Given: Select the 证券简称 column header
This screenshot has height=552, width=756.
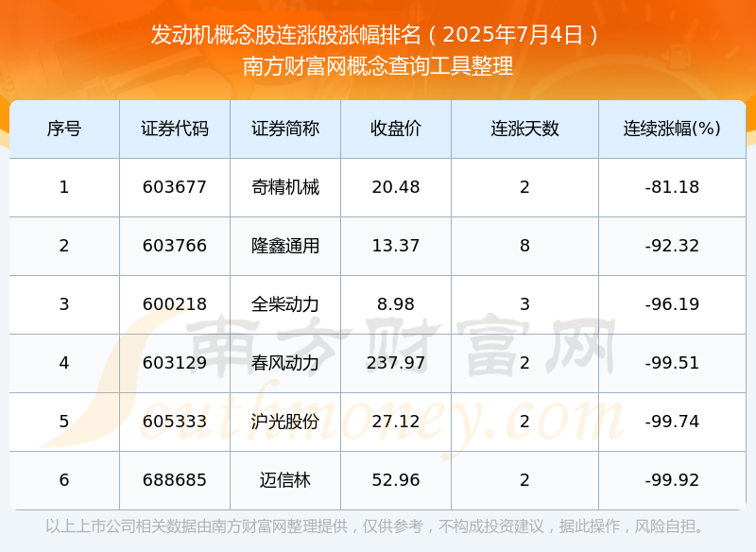Looking at the screenshot, I should [x=285, y=129].
